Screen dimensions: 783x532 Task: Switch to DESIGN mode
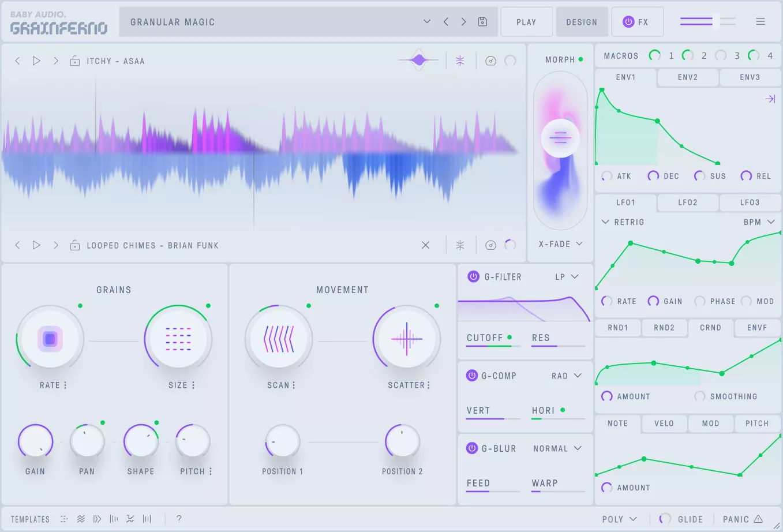tap(582, 21)
